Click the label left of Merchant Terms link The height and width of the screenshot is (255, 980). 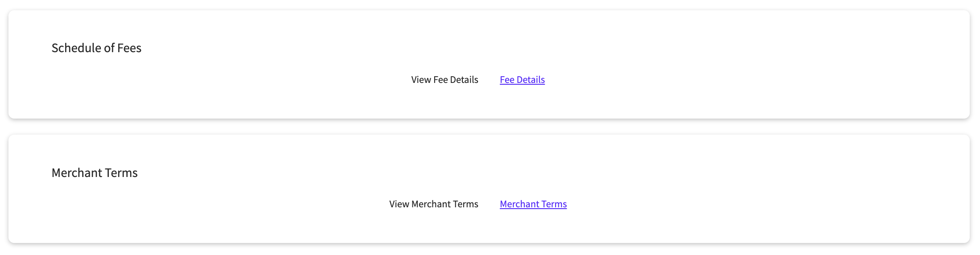(x=433, y=204)
